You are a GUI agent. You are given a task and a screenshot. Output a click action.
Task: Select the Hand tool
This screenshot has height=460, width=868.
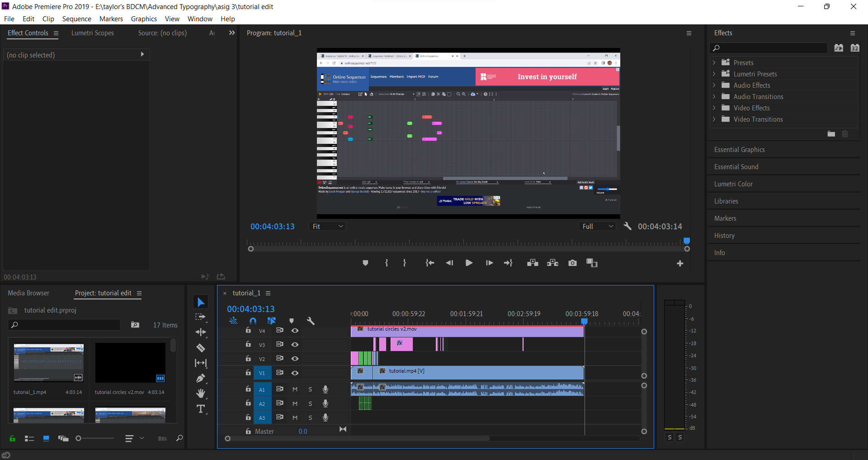(201, 394)
